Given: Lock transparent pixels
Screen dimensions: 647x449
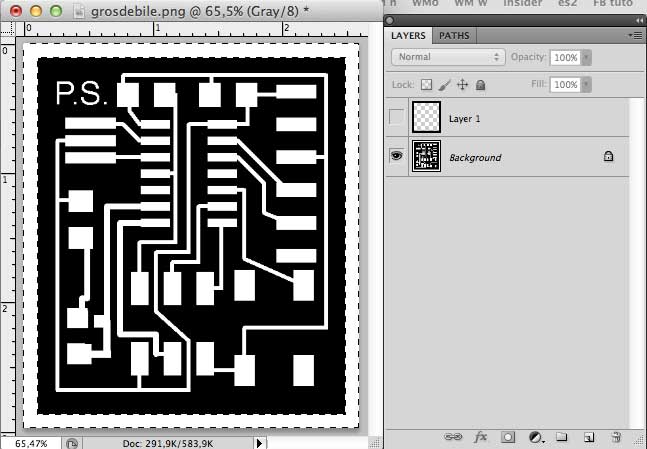Looking at the screenshot, I should coord(426,85).
